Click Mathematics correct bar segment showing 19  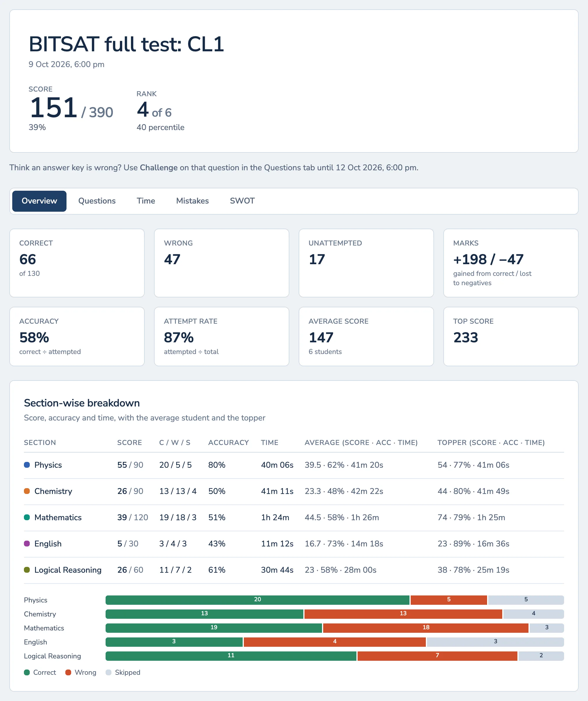[214, 628]
